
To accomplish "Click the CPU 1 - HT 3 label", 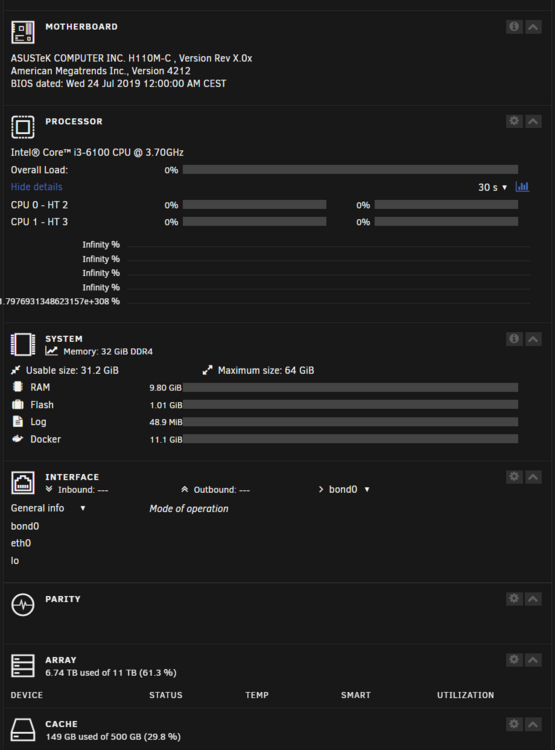I will [x=39, y=222].
